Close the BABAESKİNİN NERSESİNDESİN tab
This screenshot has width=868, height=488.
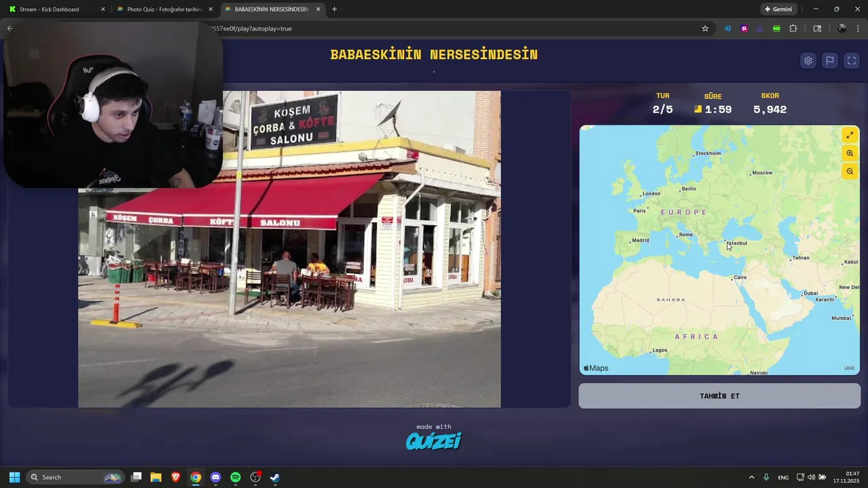318,9
